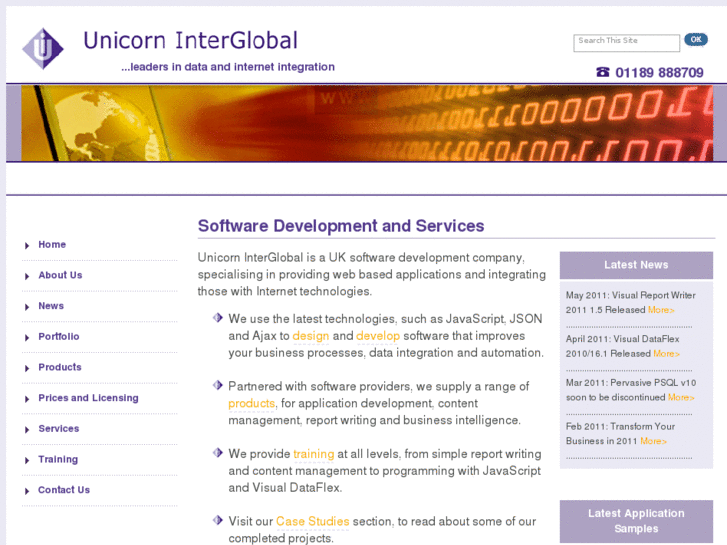
Task: Click More> for Visual DataFlex news
Action: 666,353
